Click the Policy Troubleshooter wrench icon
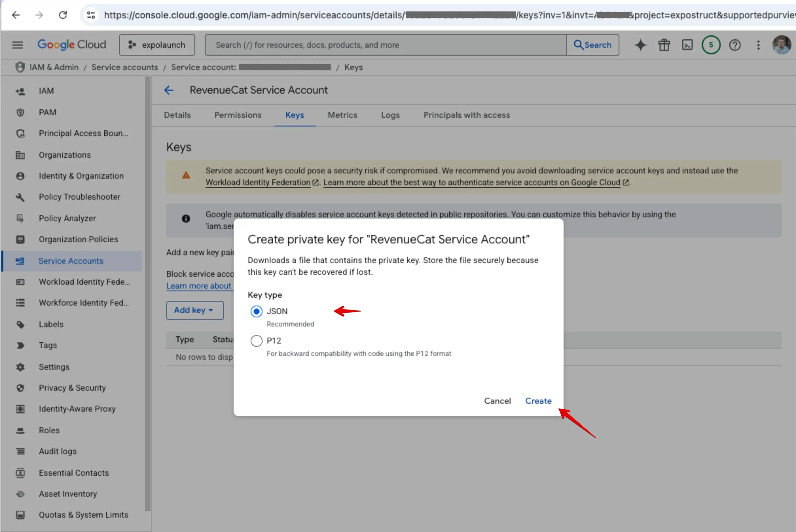This screenshot has height=532, width=796. [20, 197]
